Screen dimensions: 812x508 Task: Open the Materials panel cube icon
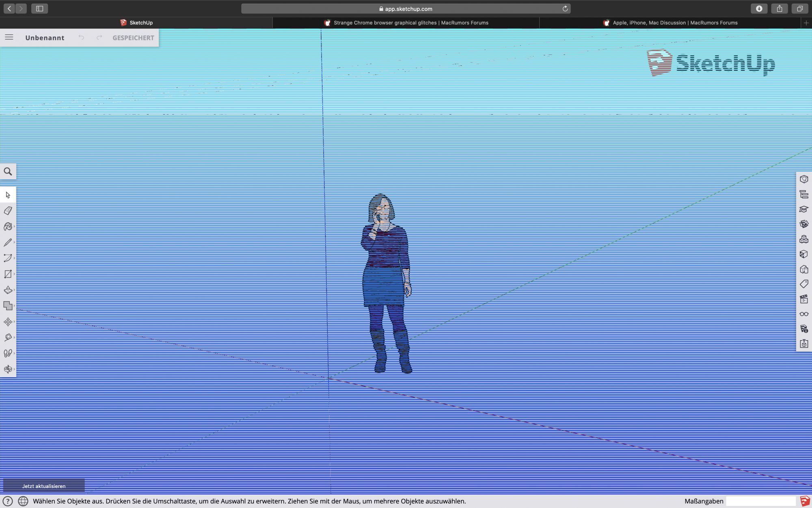tap(804, 254)
